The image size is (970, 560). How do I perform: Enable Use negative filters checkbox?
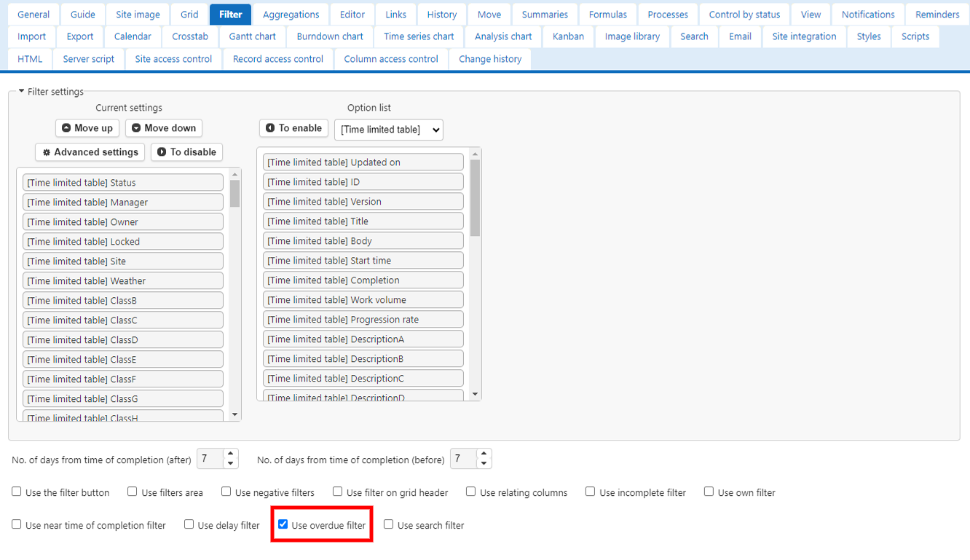[226, 492]
